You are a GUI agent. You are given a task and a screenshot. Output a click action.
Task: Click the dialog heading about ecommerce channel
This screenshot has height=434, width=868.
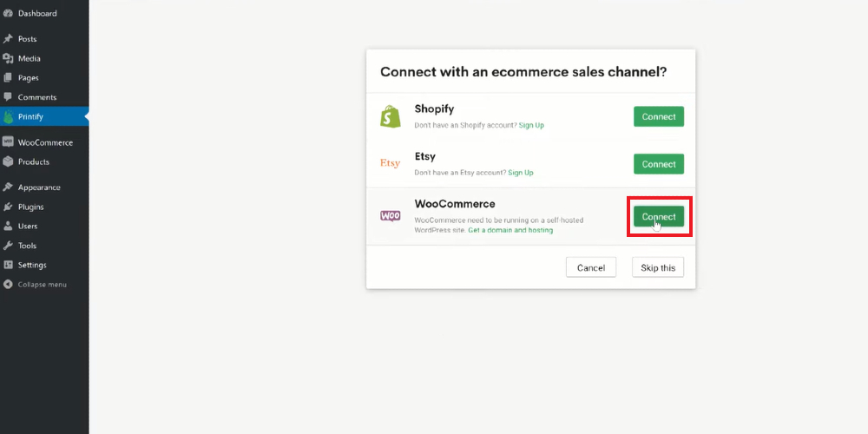click(x=523, y=72)
